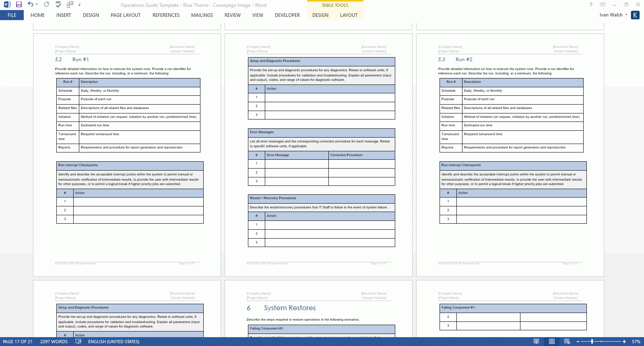Open the Table Tools LAYOUT tab

pos(349,15)
